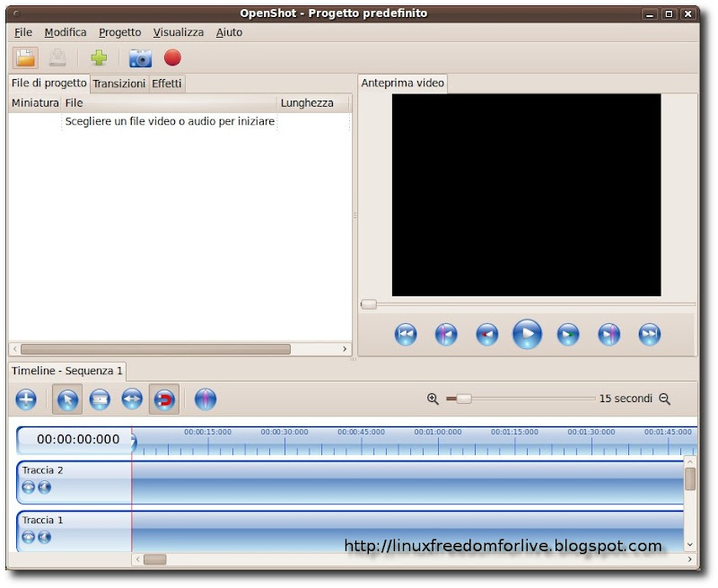The height and width of the screenshot is (588, 718).
Task: Click down arrow of timeline vertical scrollbar
Action: [x=689, y=545]
